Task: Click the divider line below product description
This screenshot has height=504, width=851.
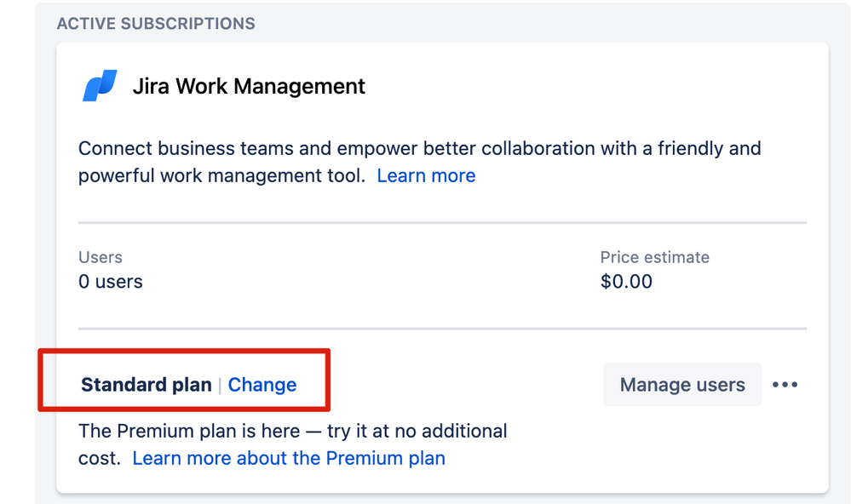Action: point(442,222)
